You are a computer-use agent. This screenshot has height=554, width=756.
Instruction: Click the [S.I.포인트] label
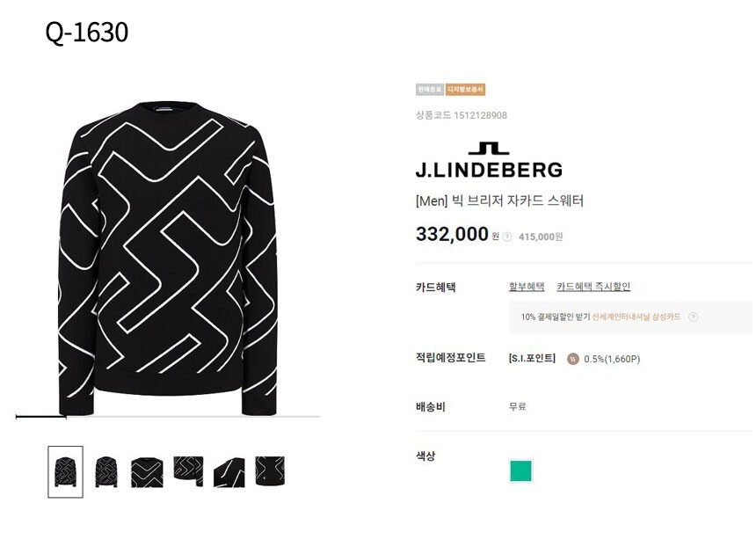(x=532, y=358)
